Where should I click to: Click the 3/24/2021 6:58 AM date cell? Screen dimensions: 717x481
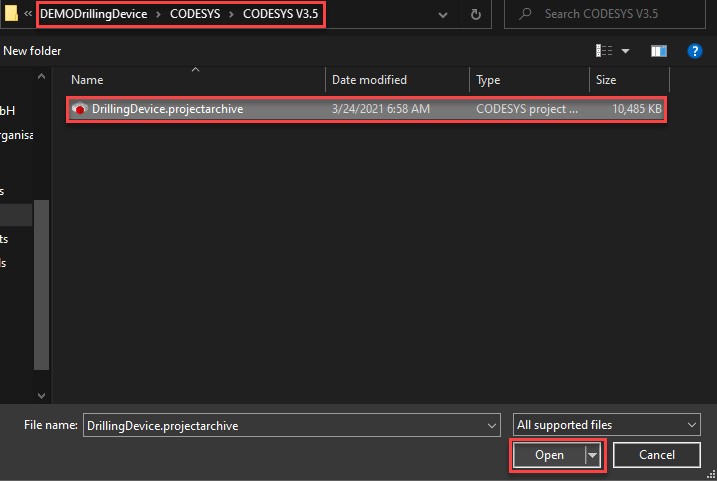(x=380, y=109)
